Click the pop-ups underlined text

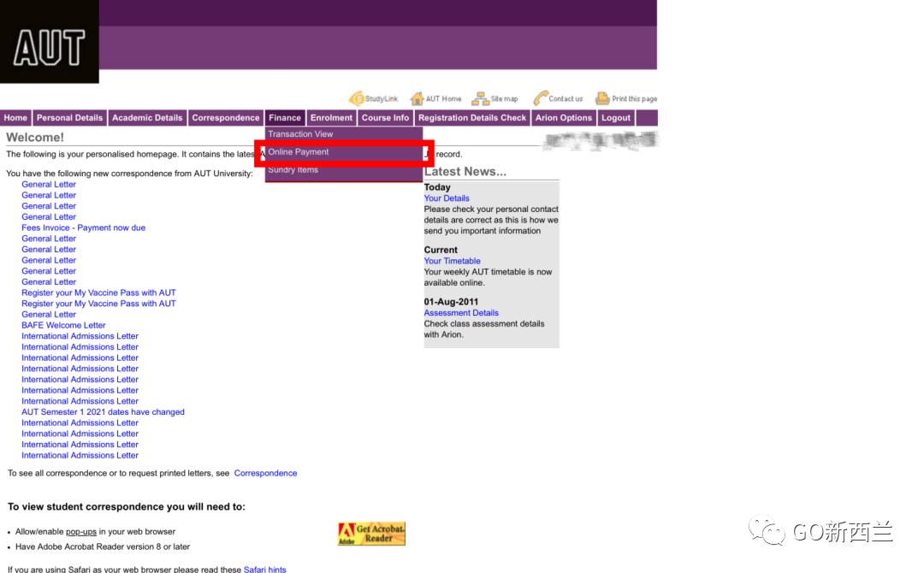click(81, 531)
